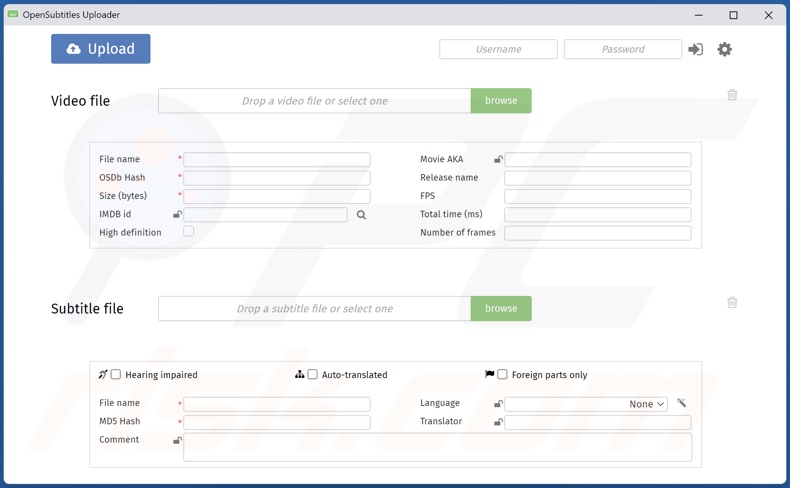Enable the High definition checkbox
The height and width of the screenshot is (488, 790).
point(188,231)
